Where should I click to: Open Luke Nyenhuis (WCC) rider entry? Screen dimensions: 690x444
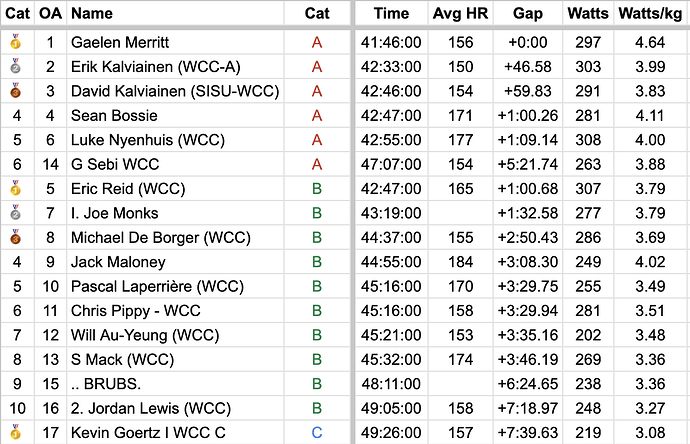pos(147,140)
